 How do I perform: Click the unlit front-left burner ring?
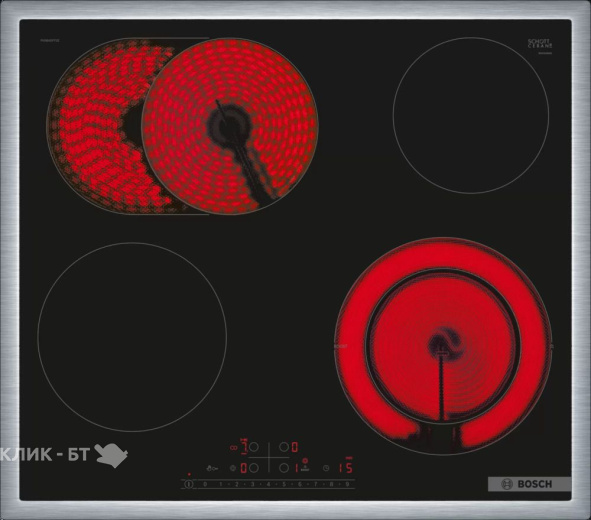(132, 336)
